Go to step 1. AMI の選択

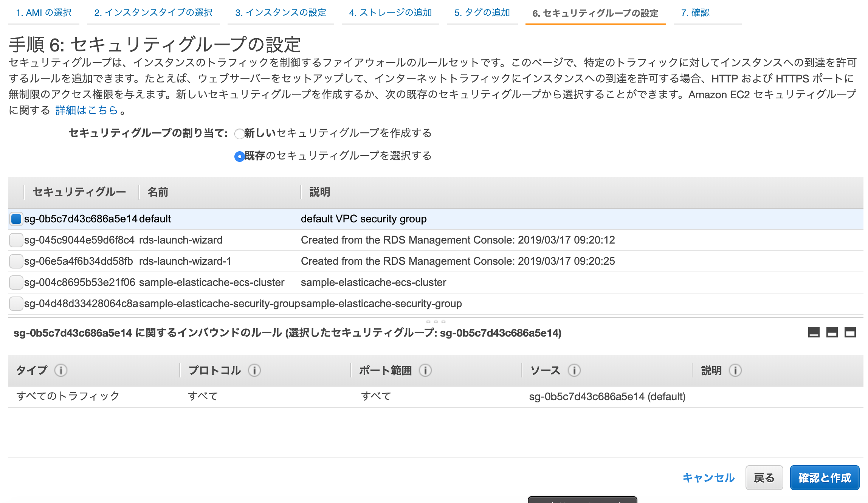tap(44, 13)
